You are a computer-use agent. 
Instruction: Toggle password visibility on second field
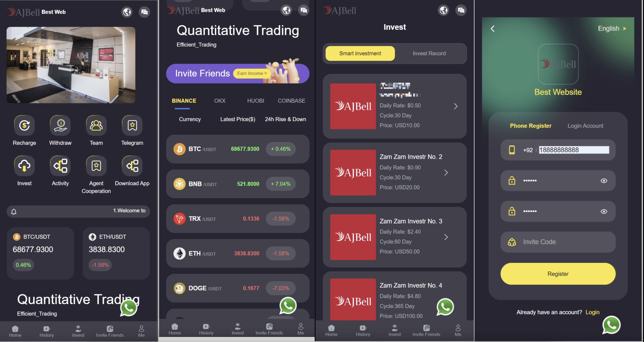(604, 211)
